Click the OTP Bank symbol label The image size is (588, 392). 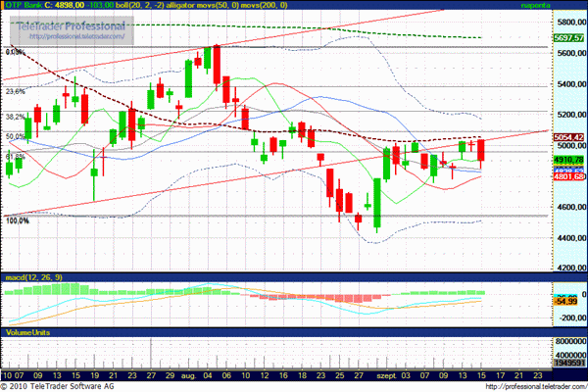[x=24, y=6]
